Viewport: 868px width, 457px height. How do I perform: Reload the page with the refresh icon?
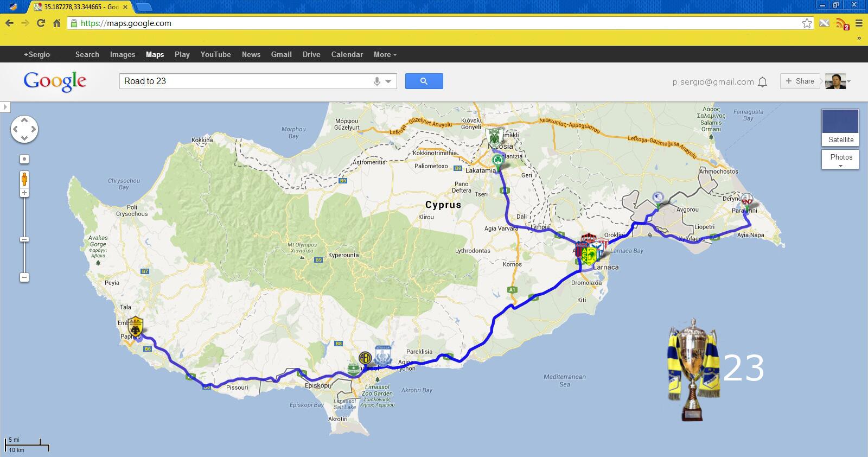point(41,23)
